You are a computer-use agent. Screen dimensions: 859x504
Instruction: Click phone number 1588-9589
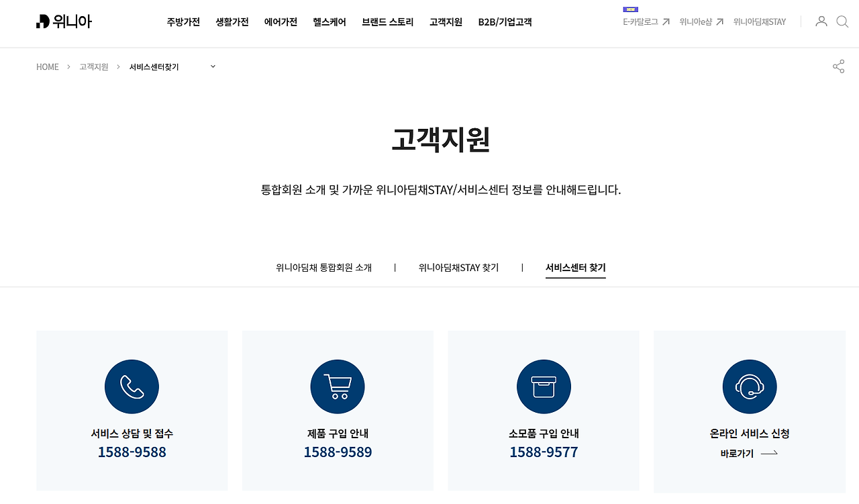338,452
